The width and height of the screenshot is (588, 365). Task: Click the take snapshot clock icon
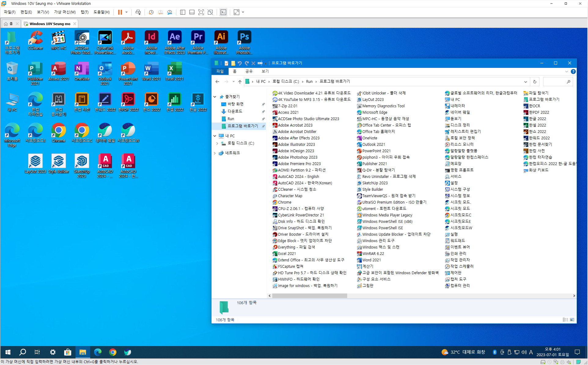point(151,12)
